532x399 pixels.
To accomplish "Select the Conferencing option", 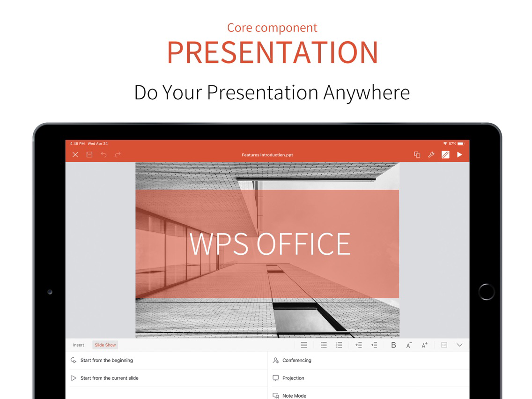I will (x=296, y=360).
